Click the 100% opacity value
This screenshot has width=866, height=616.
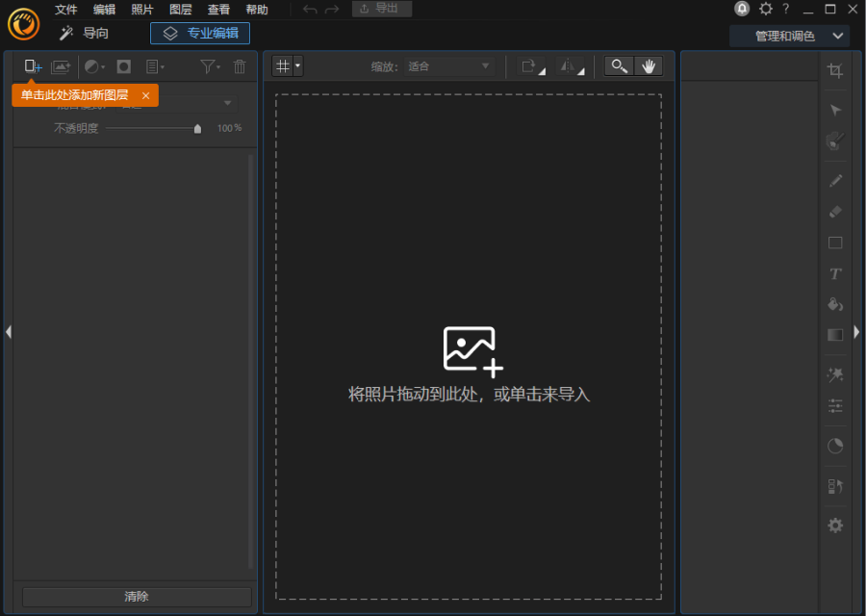[229, 128]
